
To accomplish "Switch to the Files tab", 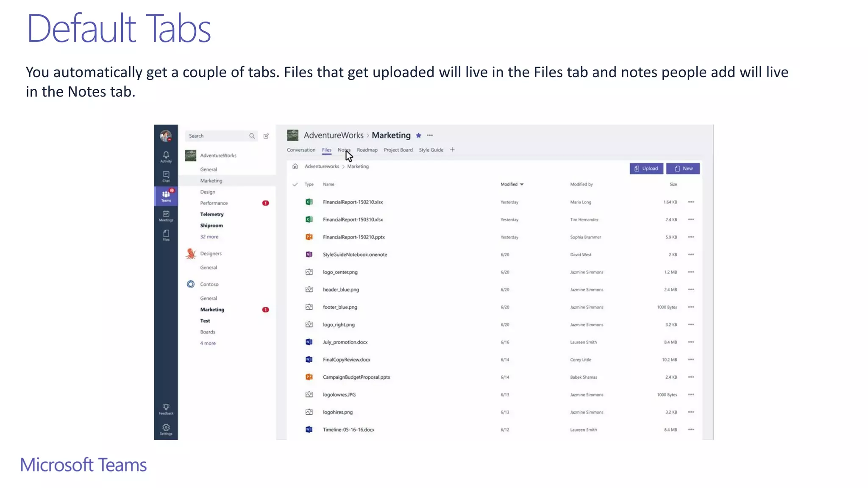I will (326, 150).
